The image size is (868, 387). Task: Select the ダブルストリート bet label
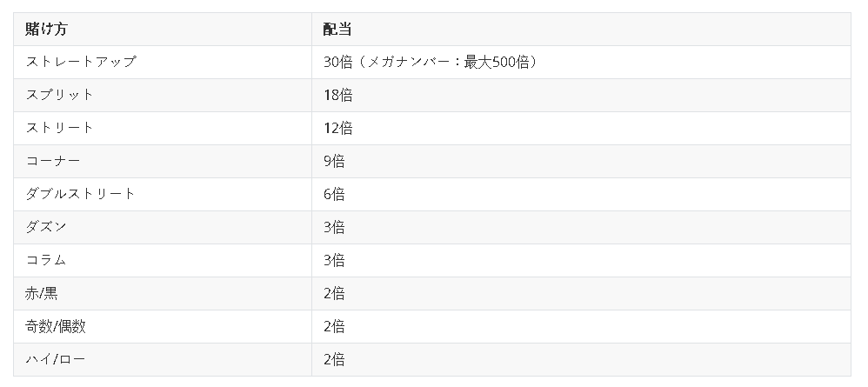click(x=81, y=194)
